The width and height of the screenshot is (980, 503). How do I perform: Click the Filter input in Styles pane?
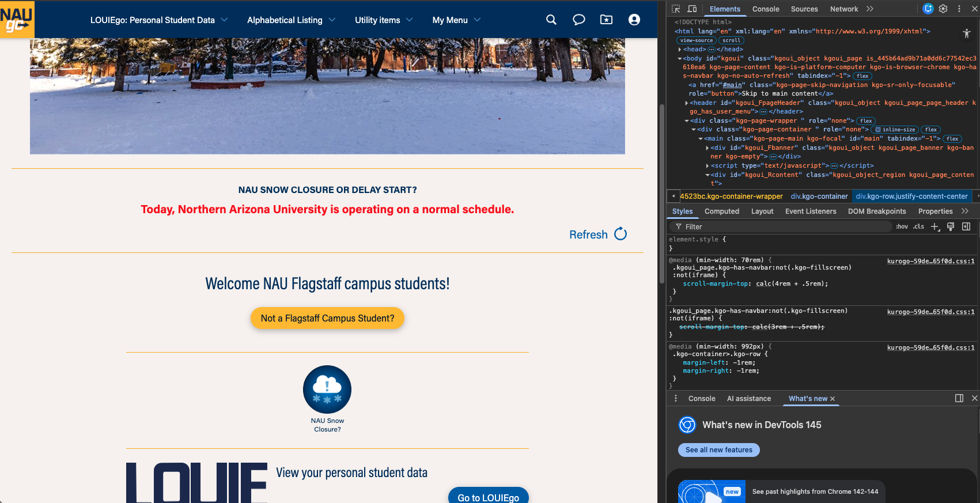coord(784,227)
